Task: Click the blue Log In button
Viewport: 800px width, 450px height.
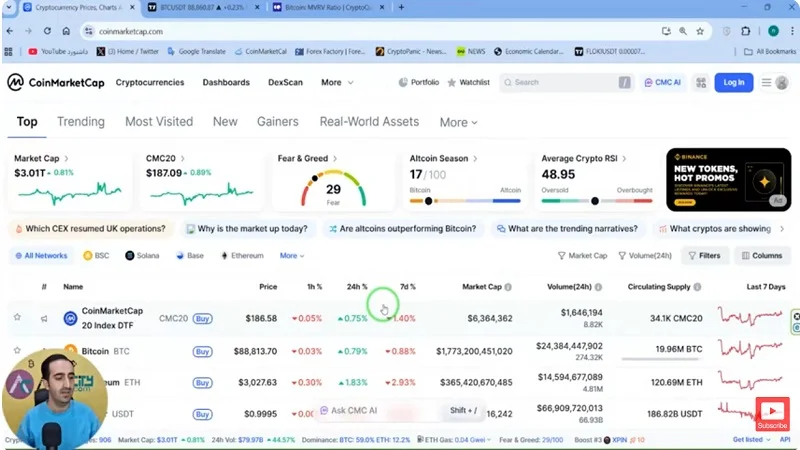Action: pos(733,82)
